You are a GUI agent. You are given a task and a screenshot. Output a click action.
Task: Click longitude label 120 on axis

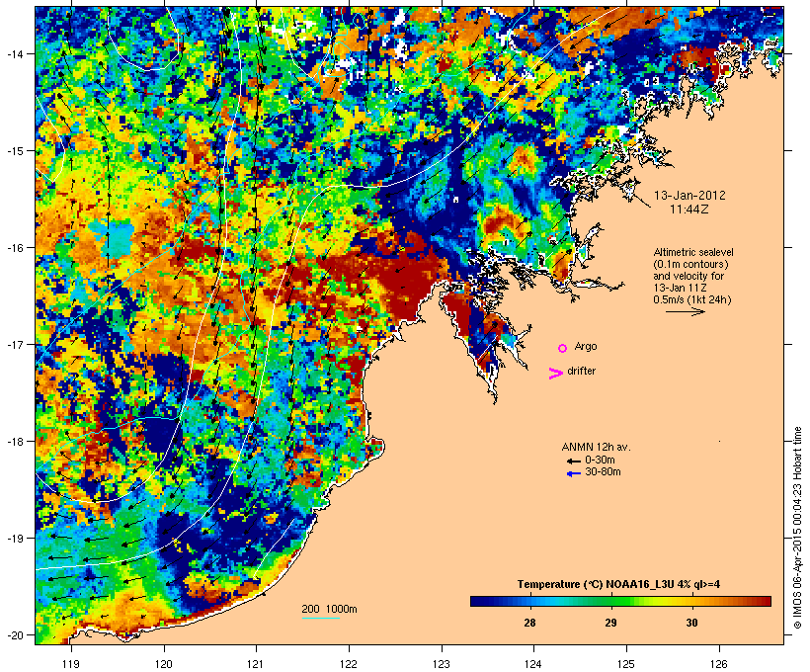point(164,664)
